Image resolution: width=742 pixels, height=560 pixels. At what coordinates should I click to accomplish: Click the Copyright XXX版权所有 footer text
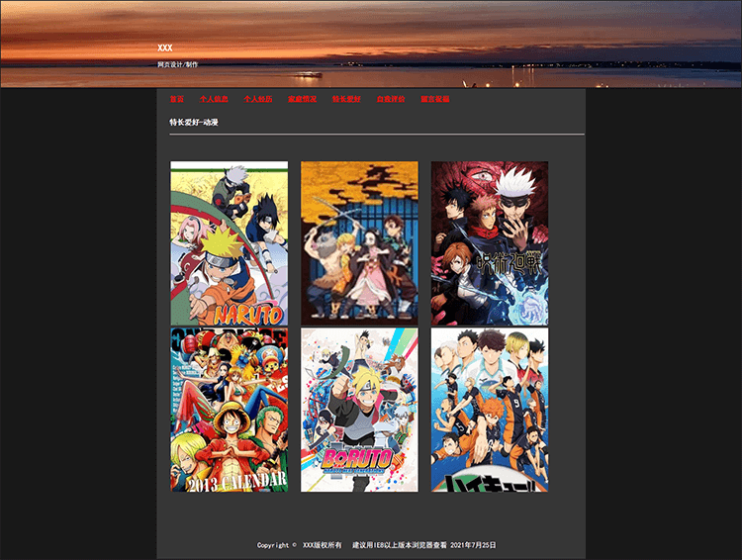coord(299,545)
